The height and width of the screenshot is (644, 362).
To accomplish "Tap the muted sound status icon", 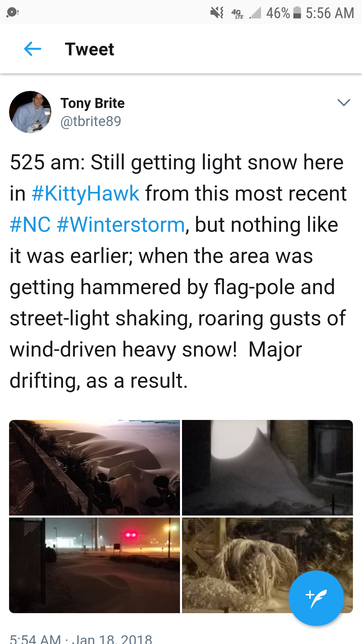I will tap(217, 13).
